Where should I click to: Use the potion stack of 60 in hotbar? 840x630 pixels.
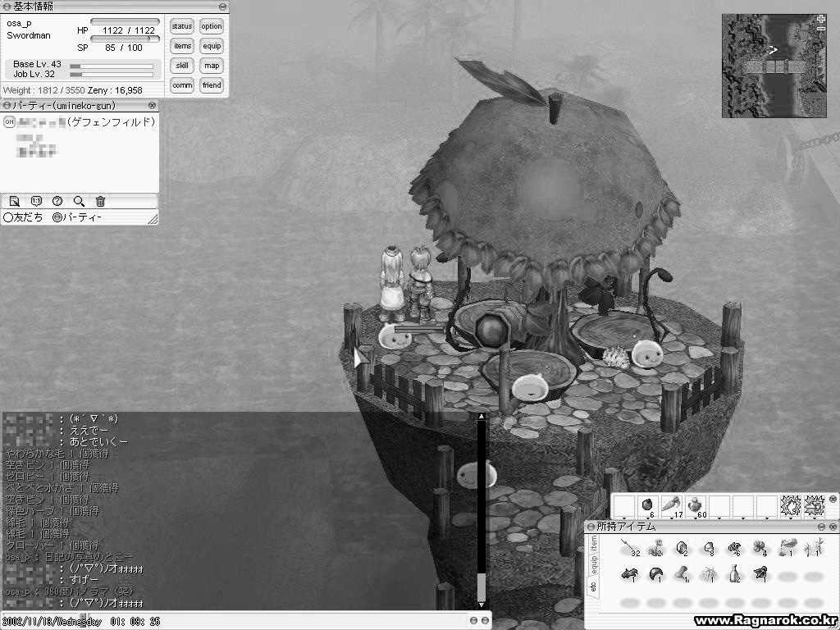(695, 505)
